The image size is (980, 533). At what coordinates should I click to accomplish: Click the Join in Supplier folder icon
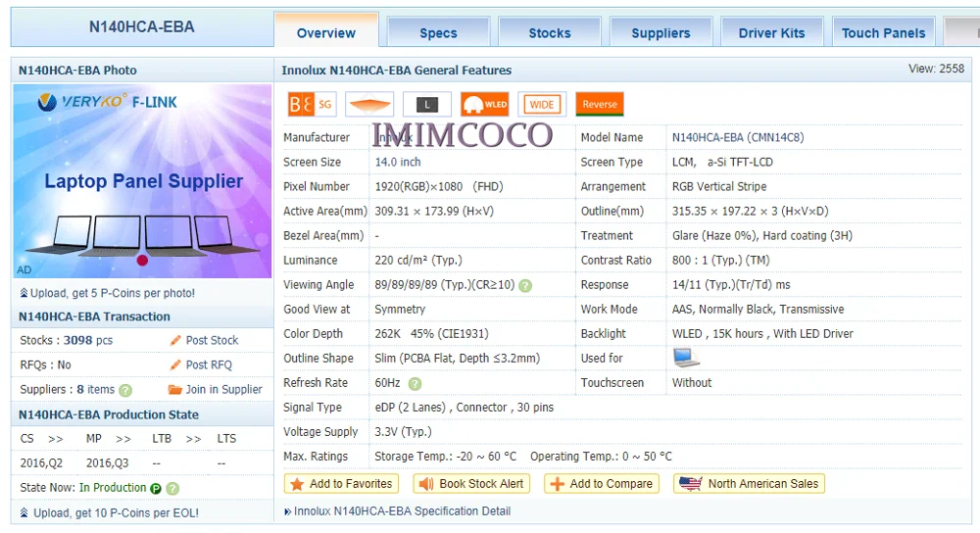coord(175,389)
